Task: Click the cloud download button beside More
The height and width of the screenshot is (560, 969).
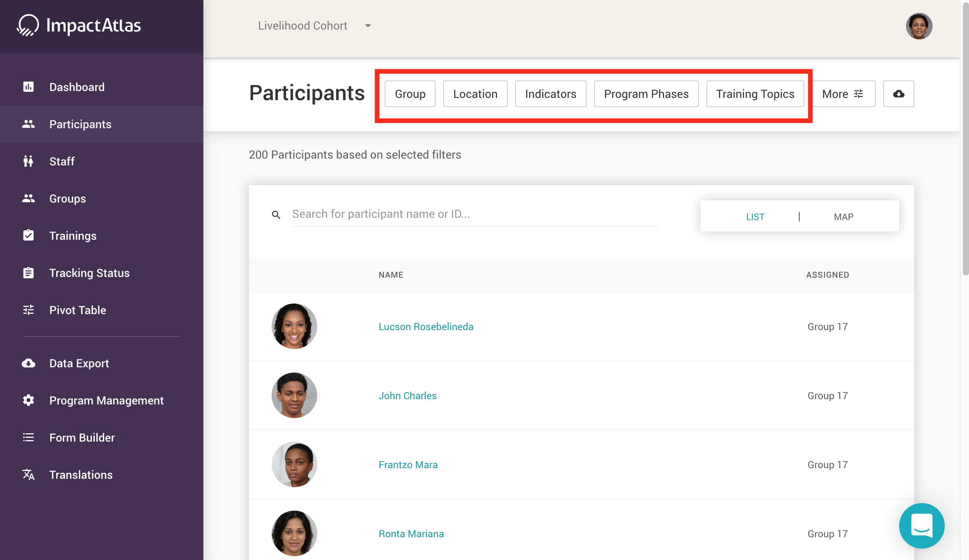Action: (x=899, y=94)
